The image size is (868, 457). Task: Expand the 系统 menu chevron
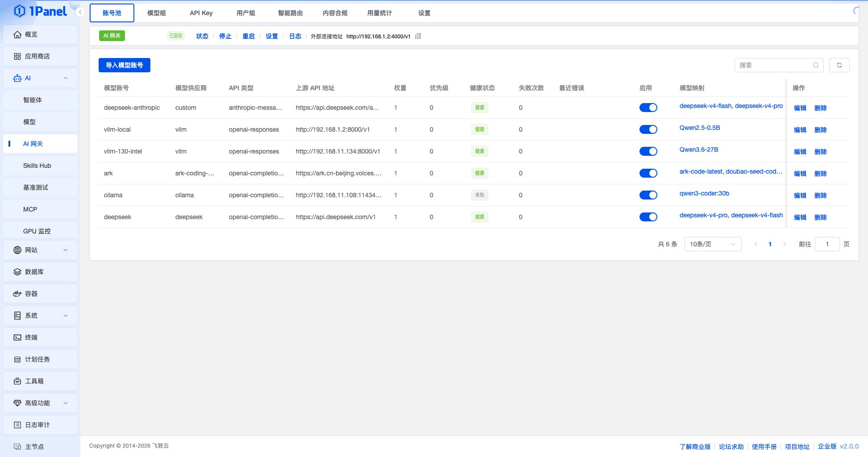66,316
